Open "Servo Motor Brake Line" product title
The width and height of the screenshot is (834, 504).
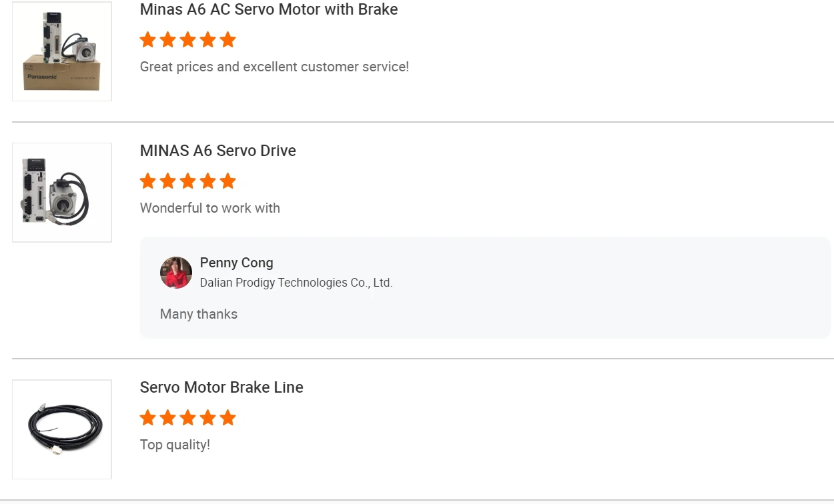[222, 387]
